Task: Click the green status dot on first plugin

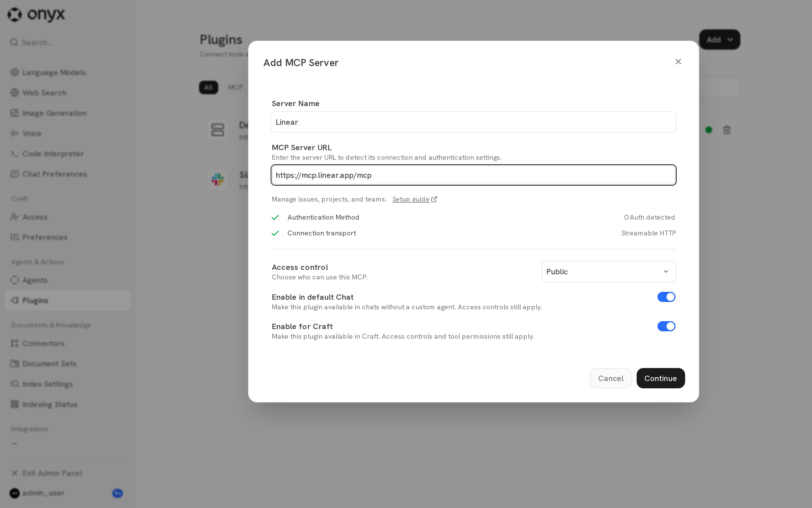Action: pos(709,130)
